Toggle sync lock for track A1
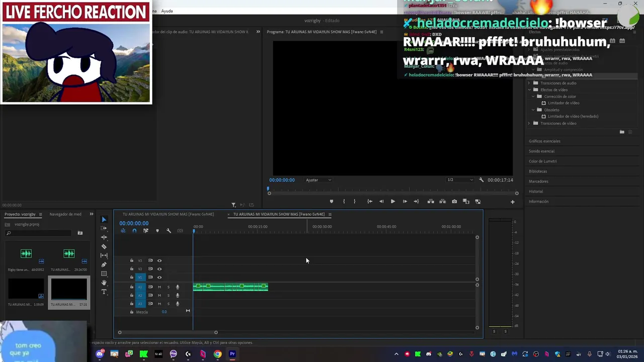Viewport: 644px width, 362px height. coord(150,287)
